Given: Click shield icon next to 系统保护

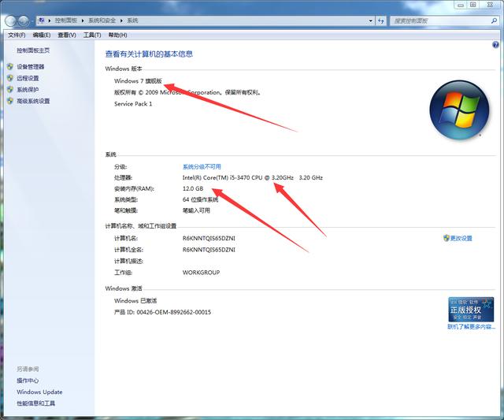Looking at the screenshot, I should (x=10, y=89).
